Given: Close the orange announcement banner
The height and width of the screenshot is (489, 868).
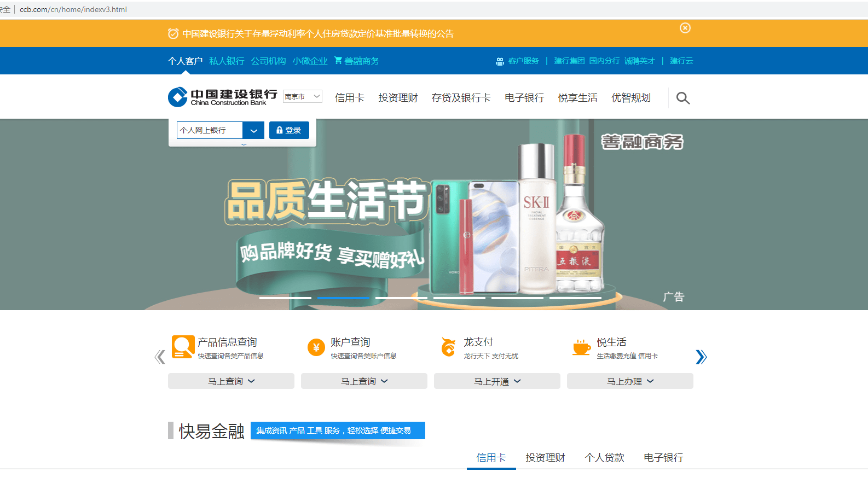Looking at the screenshot, I should [x=685, y=28].
